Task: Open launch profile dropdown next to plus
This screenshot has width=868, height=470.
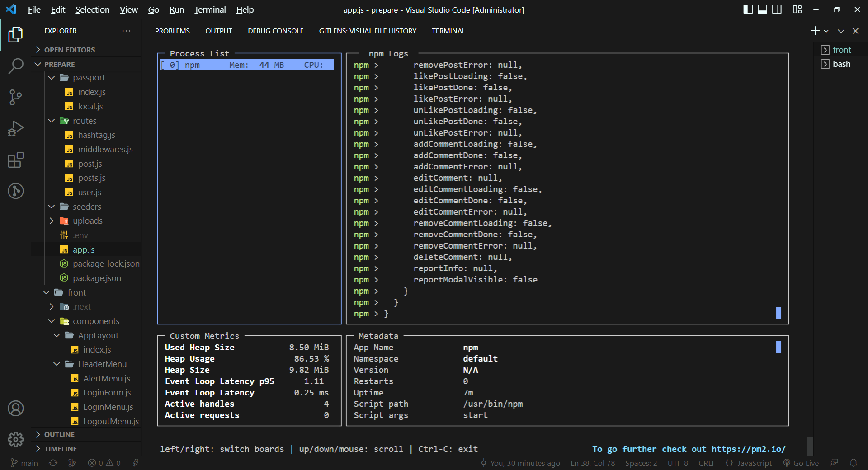Action: pos(826,31)
